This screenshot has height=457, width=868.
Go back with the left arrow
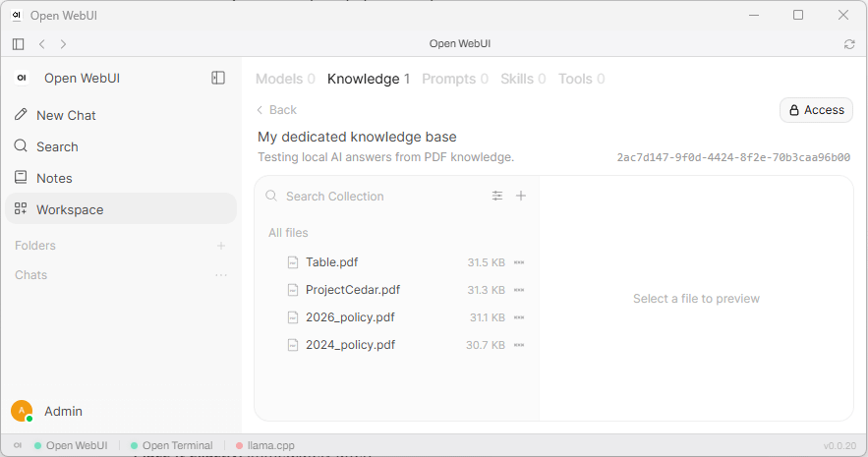(x=42, y=43)
